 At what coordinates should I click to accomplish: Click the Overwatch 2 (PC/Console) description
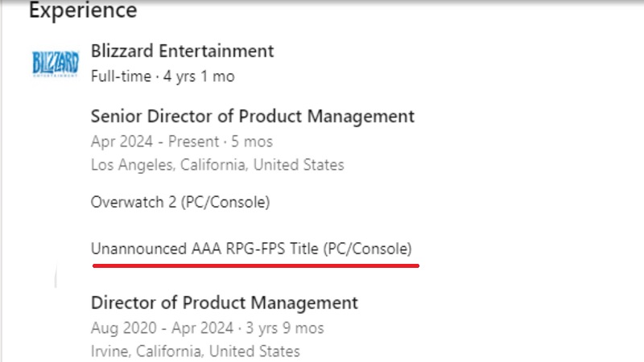point(180,202)
